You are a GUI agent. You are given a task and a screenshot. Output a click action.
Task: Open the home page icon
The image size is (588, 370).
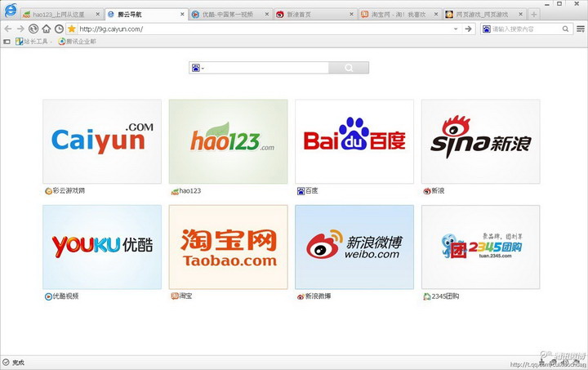click(x=46, y=29)
